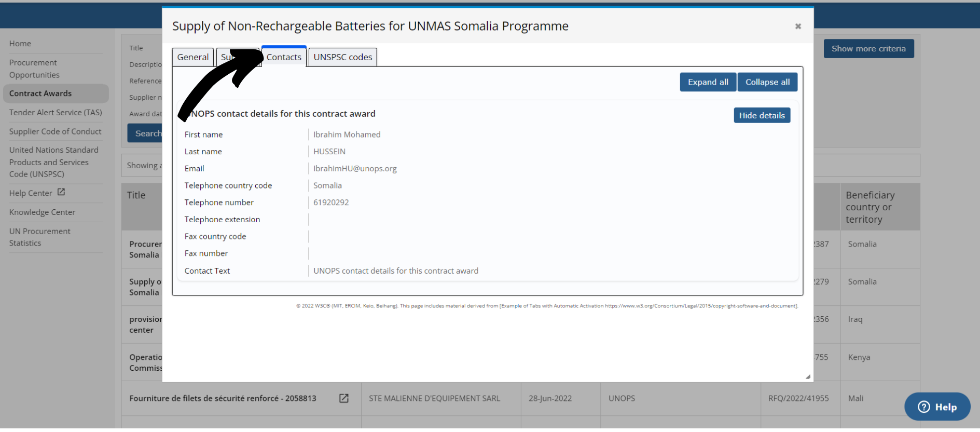This screenshot has width=980, height=432.
Task: Click the 28-Jun-2022 date cell
Action: pyautogui.click(x=550, y=398)
